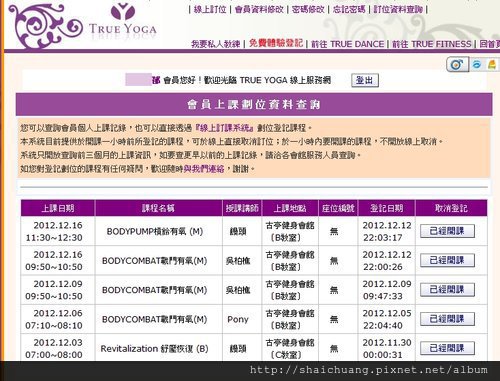
Task: Click registration time 2012.12.05 22:04:40
Action: click(x=387, y=319)
